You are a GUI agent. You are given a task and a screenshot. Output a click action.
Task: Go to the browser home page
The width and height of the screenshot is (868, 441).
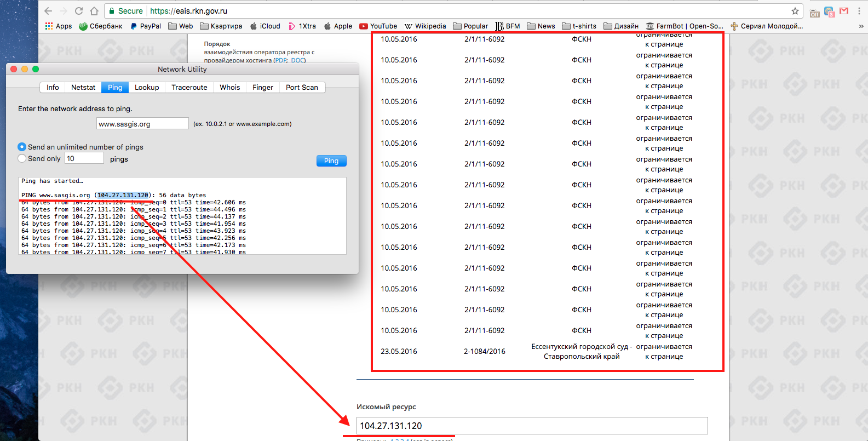(x=94, y=11)
